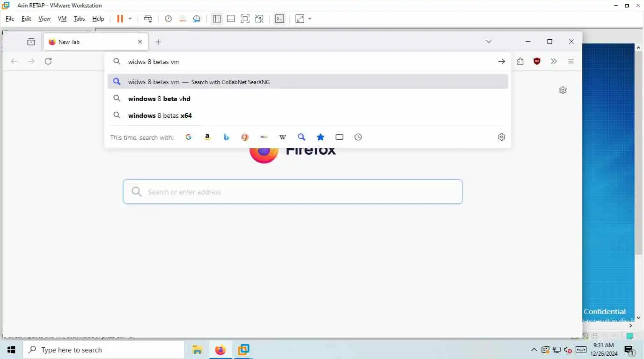Search with the blue magnifier SearXNG engine

[x=301, y=137]
